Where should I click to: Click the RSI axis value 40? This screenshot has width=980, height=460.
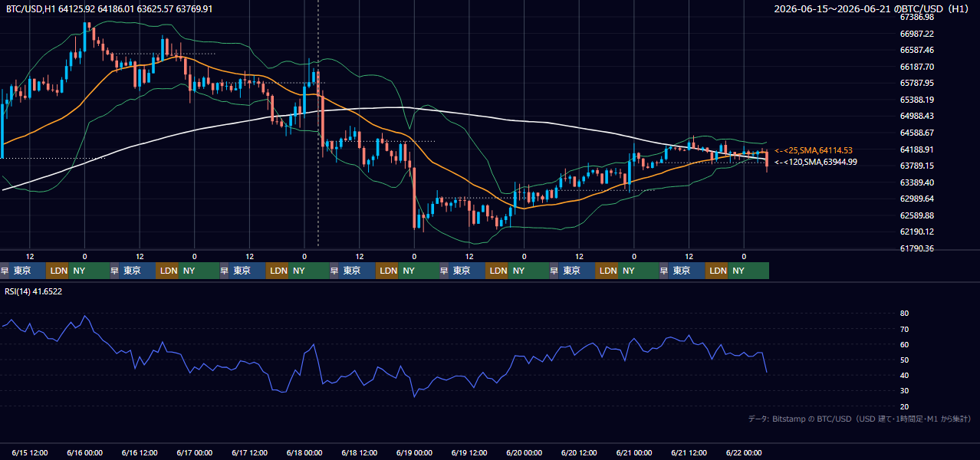[x=905, y=375]
